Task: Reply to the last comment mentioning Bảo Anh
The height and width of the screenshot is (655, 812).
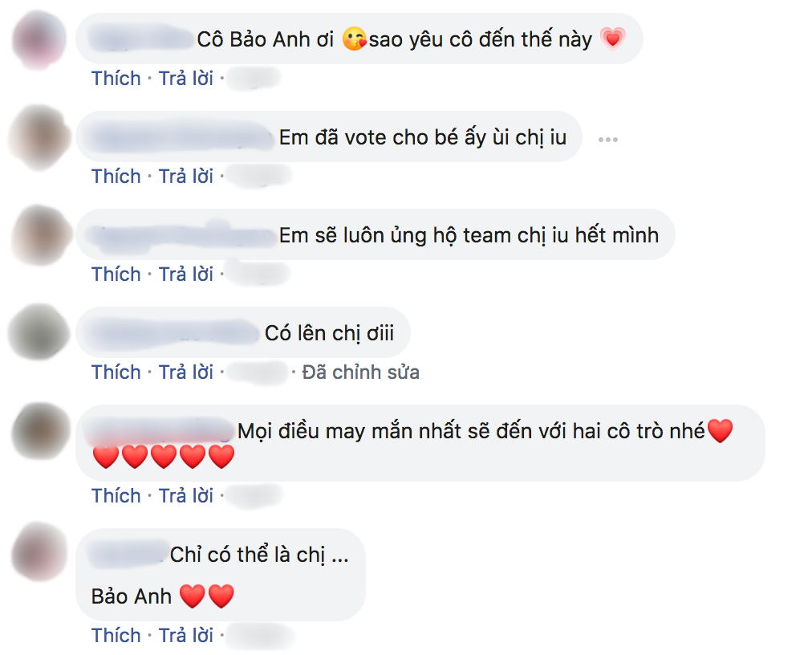Action: 186,636
